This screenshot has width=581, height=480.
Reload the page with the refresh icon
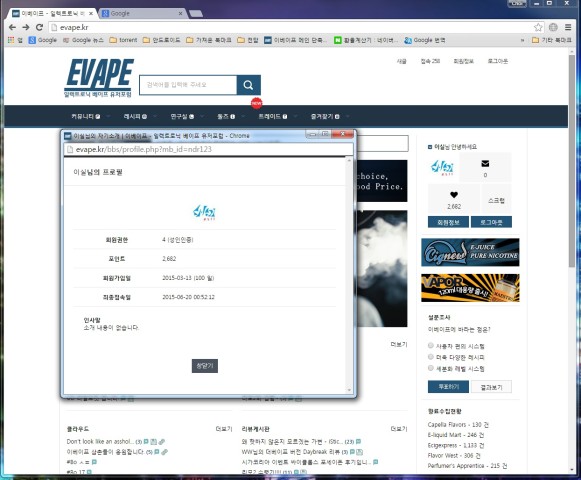(39, 27)
